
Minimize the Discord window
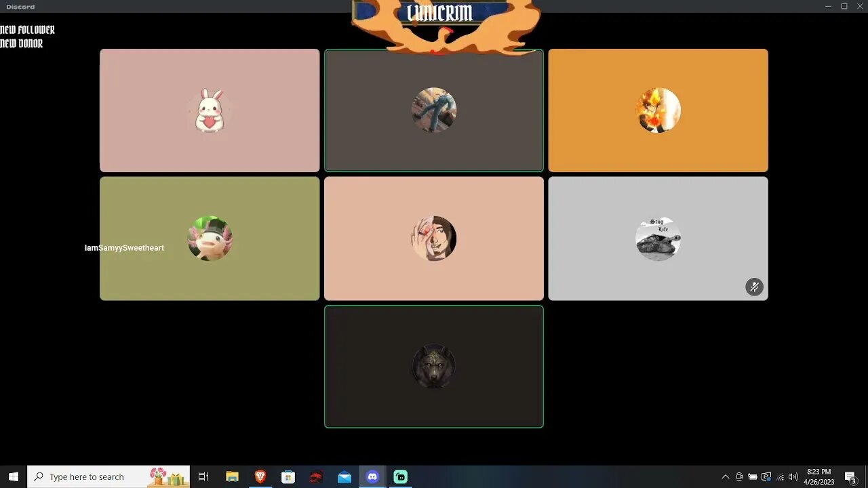point(828,6)
